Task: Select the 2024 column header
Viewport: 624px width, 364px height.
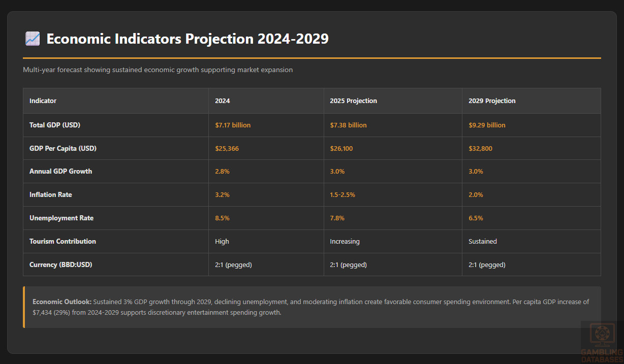Action: 222,101
